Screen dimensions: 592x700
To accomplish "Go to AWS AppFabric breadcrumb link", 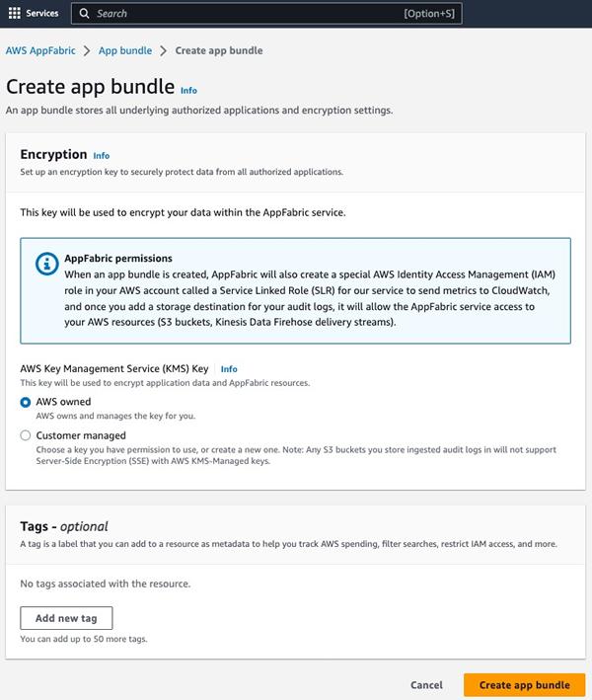I will 40,50.
